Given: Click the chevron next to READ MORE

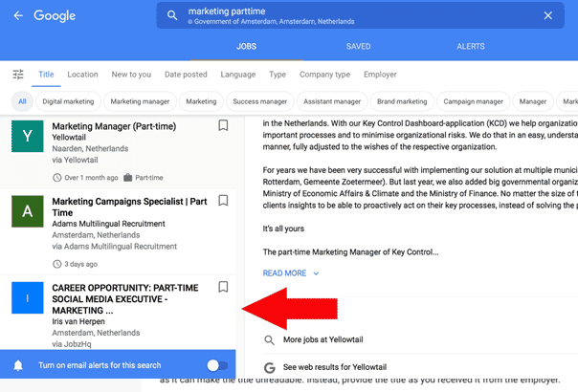Looking at the screenshot, I should (x=316, y=273).
